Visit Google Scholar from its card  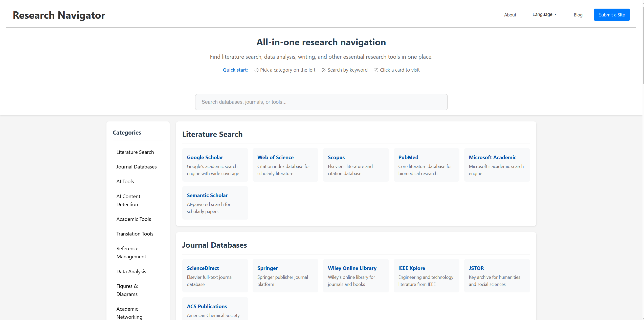coord(205,157)
